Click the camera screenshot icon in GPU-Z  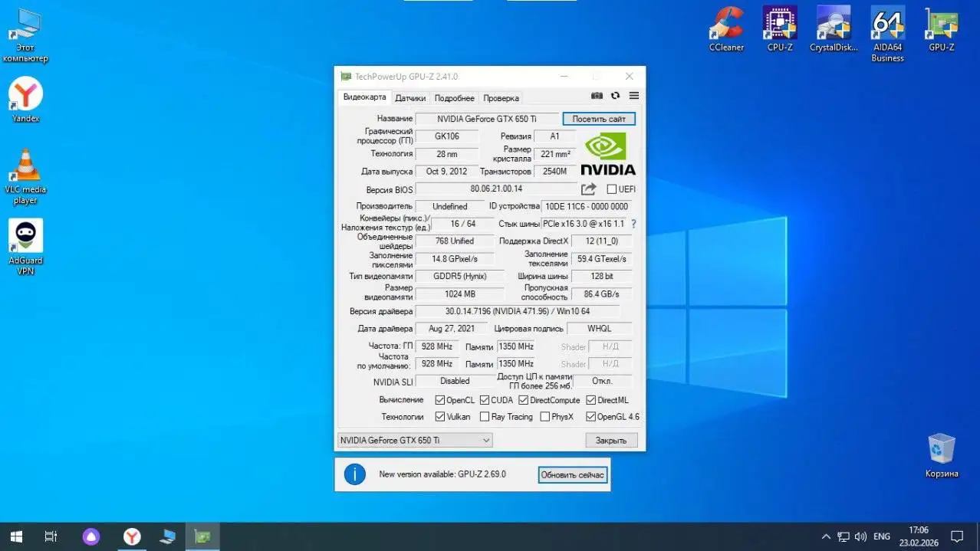[597, 95]
